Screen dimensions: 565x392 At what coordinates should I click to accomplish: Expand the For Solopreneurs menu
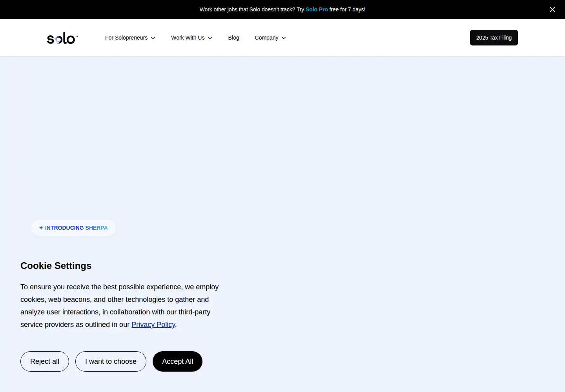pos(130,38)
